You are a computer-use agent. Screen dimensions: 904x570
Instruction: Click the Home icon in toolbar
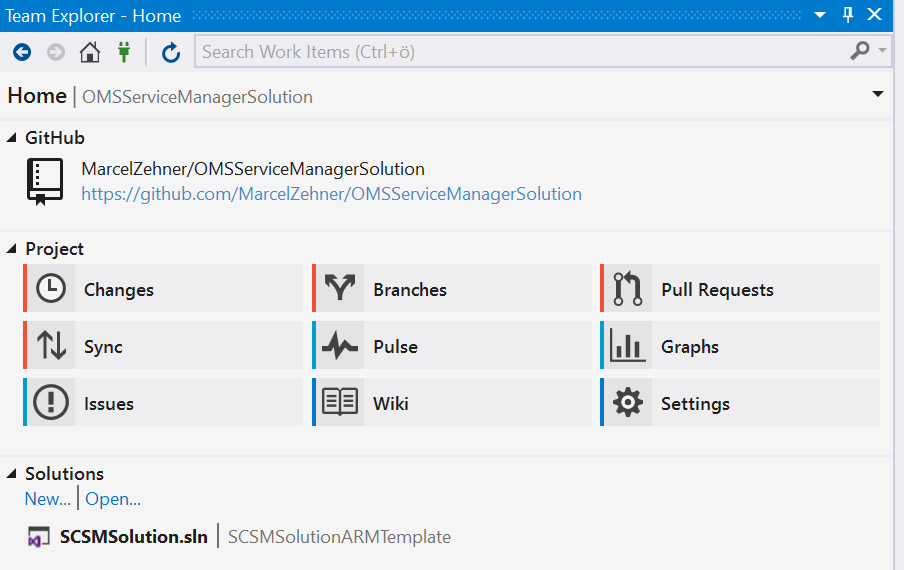pyautogui.click(x=90, y=52)
